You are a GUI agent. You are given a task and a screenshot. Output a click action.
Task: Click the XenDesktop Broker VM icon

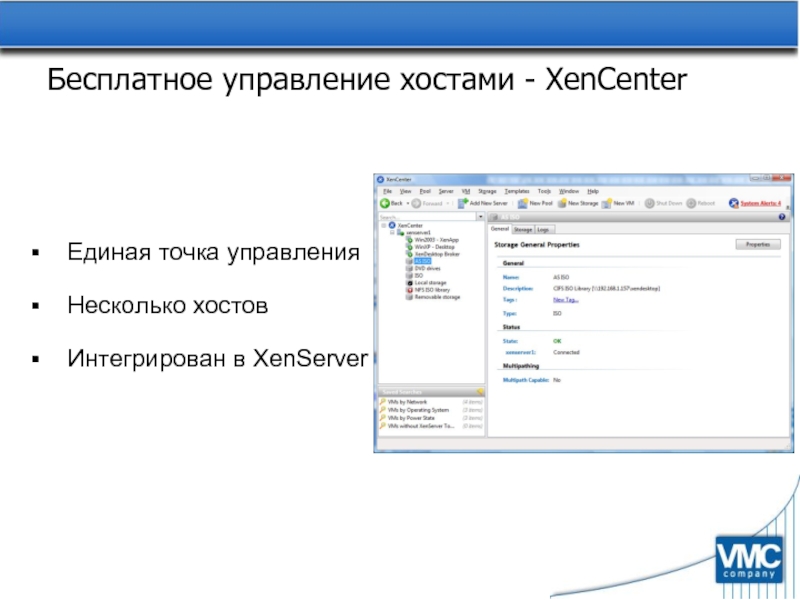409,254
